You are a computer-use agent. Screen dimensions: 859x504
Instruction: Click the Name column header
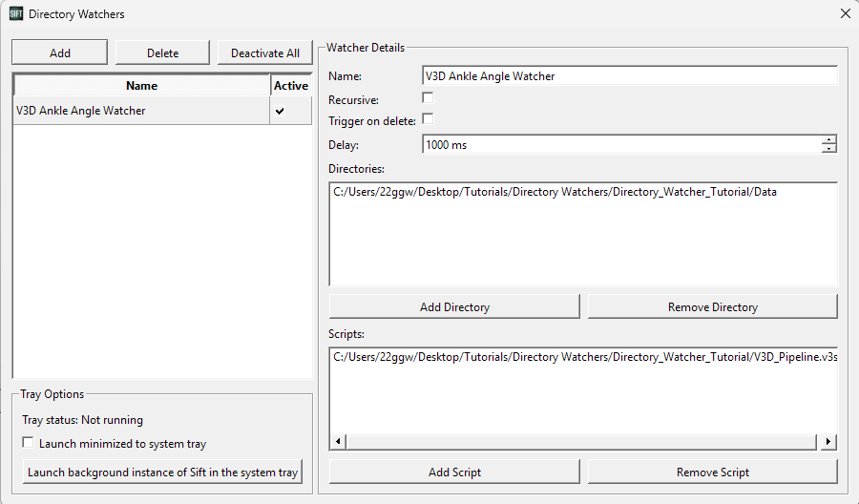click(142, 86)
